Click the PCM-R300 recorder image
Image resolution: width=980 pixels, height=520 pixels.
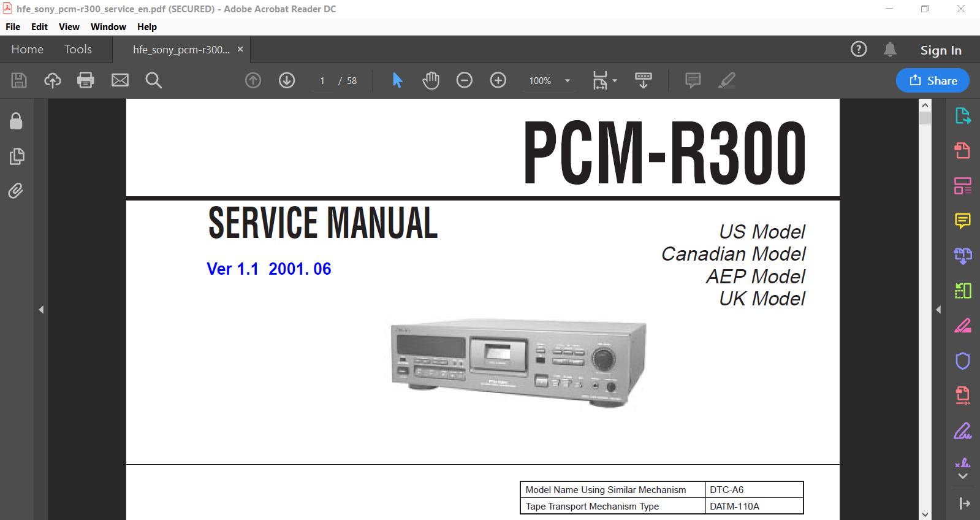[x=518, y=362]
